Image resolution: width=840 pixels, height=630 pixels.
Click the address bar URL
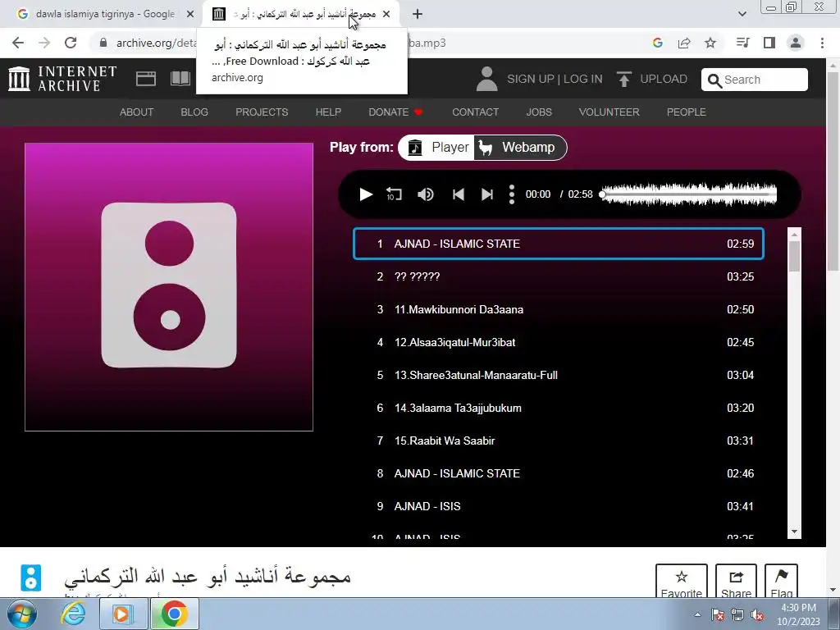[x=157, y=43]
